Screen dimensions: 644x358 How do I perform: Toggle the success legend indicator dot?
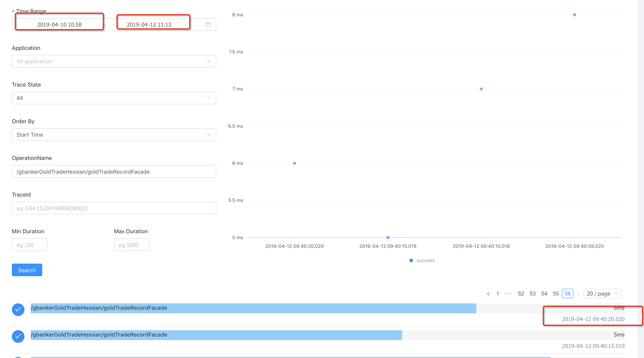[x=411, y=260]
